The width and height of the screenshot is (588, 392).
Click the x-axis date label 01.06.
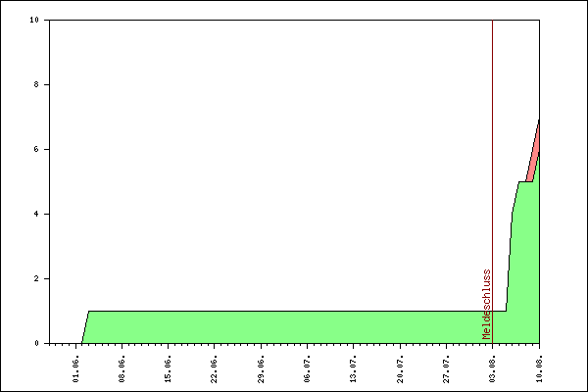tap(76, 369)
